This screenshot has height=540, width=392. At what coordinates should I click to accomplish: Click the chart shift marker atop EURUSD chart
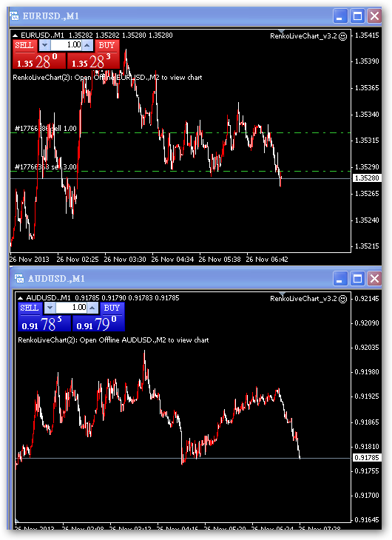[x=282, y=32]
